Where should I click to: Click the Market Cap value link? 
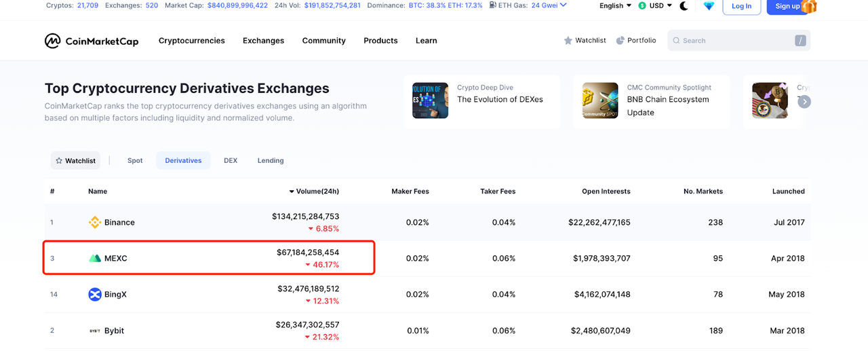click(237, 5)
